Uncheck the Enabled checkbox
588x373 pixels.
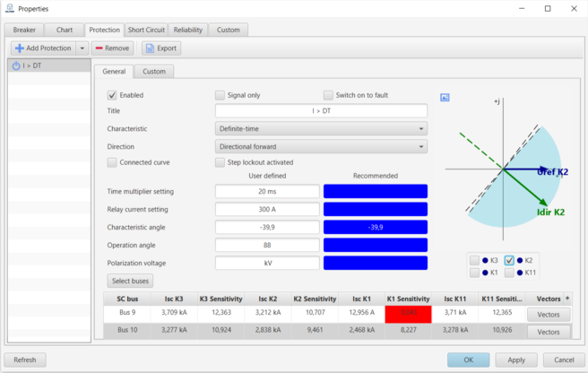(112, 95)
